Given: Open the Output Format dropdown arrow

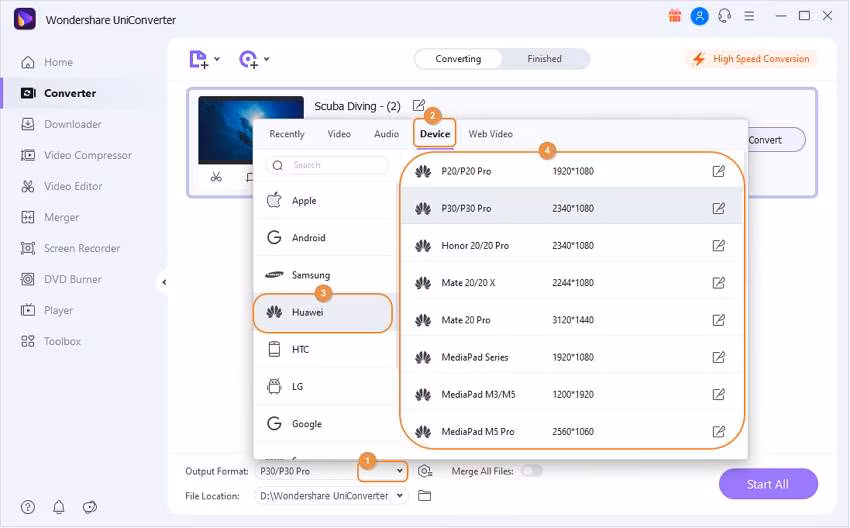Looking at the screenshot, I should point(400,471).
